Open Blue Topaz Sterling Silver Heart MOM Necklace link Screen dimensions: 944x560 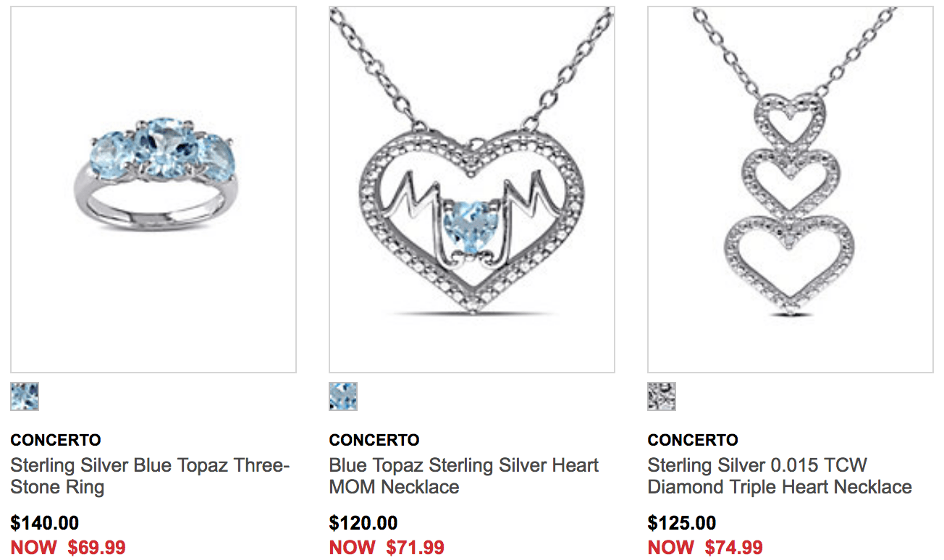pyautogui.click(x=464, y=475)
